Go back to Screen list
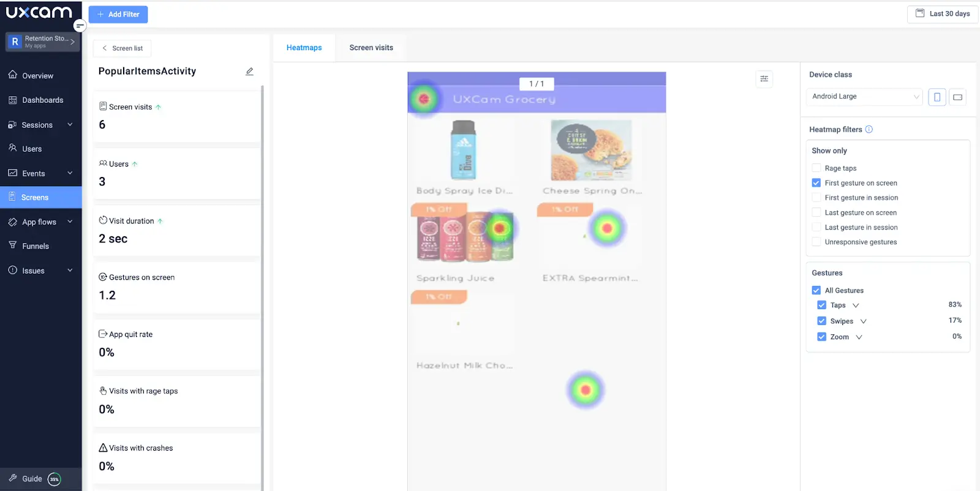This screenshot has width=980, height=491. point(123,48)
